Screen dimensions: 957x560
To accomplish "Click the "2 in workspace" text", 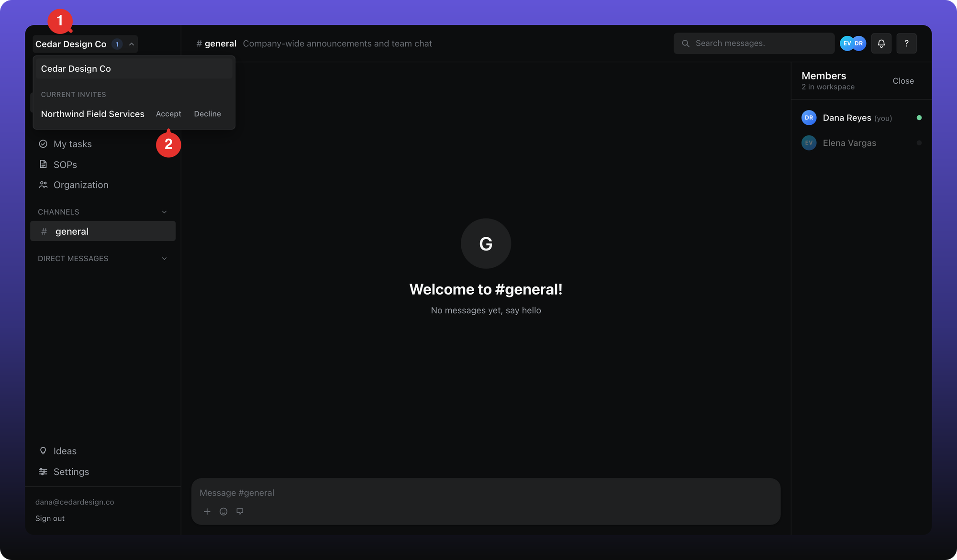I will [x=828, y=87].
